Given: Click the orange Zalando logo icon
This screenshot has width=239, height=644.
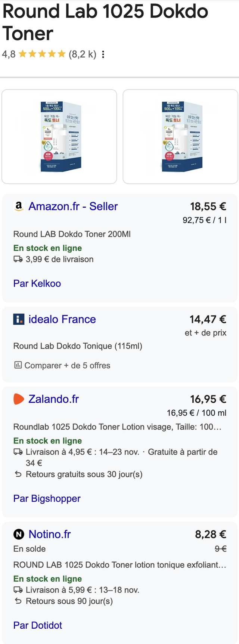Looking at the screenshot, I should click(19, 399).
